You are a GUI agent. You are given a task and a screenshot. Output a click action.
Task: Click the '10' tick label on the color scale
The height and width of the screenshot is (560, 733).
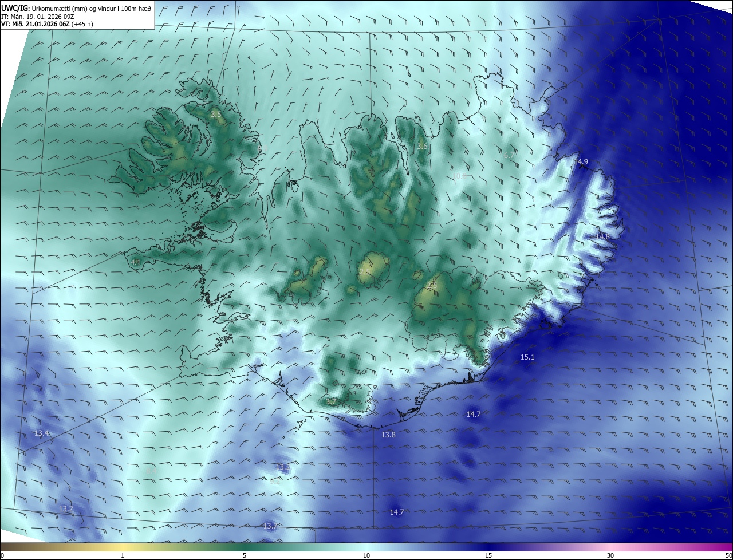(x=366, y=555)
